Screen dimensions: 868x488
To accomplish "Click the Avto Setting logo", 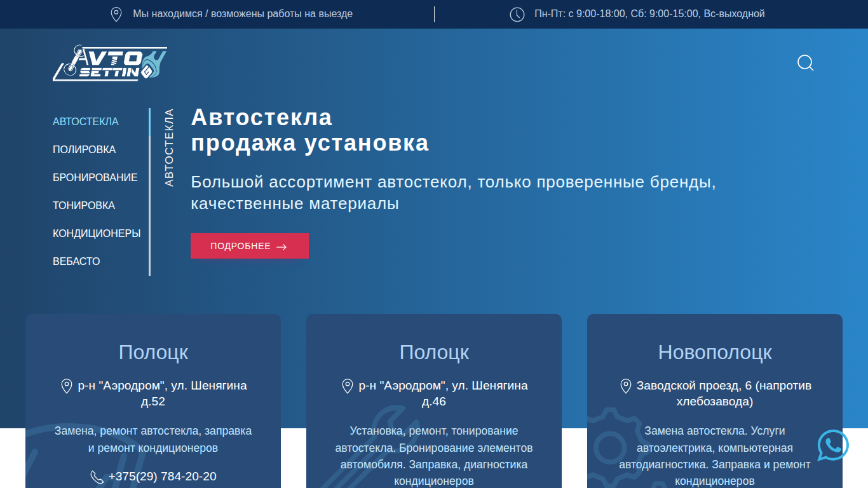I will coord(110,63).
